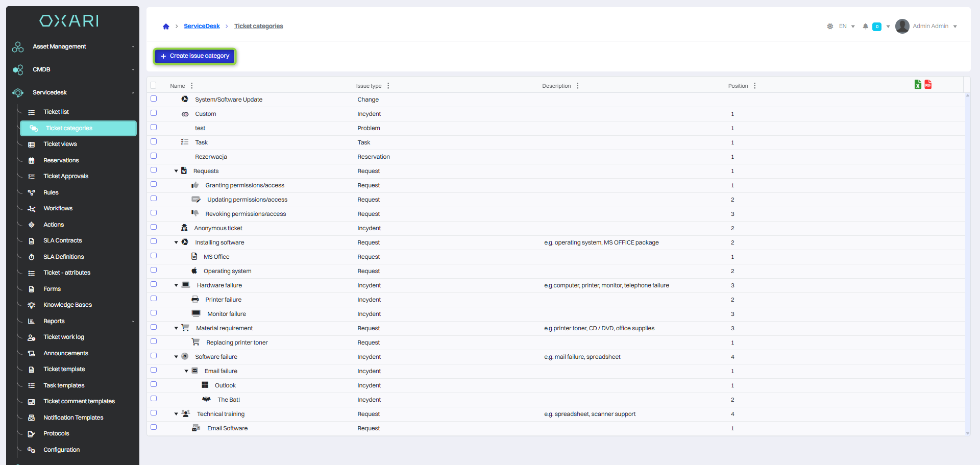Follow the ServiceDesk breadcrumb link
The width and height of the screenshot is (980, 465).
pos(202,27)
